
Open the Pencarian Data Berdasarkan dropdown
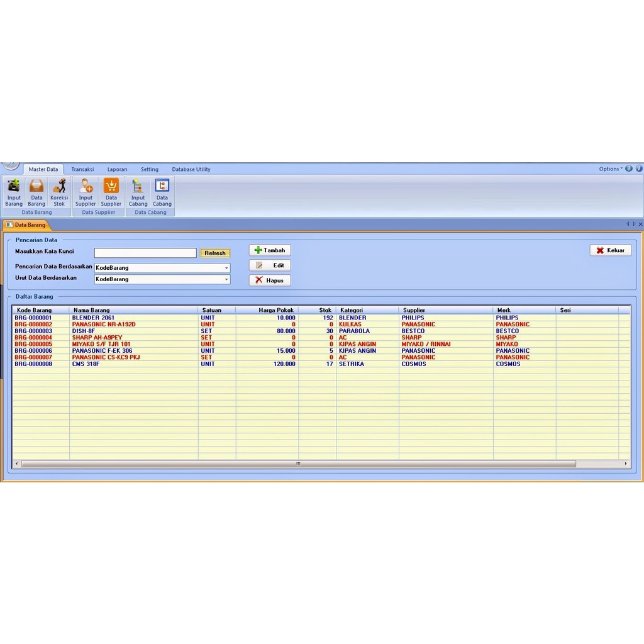(x=226, y=267)
